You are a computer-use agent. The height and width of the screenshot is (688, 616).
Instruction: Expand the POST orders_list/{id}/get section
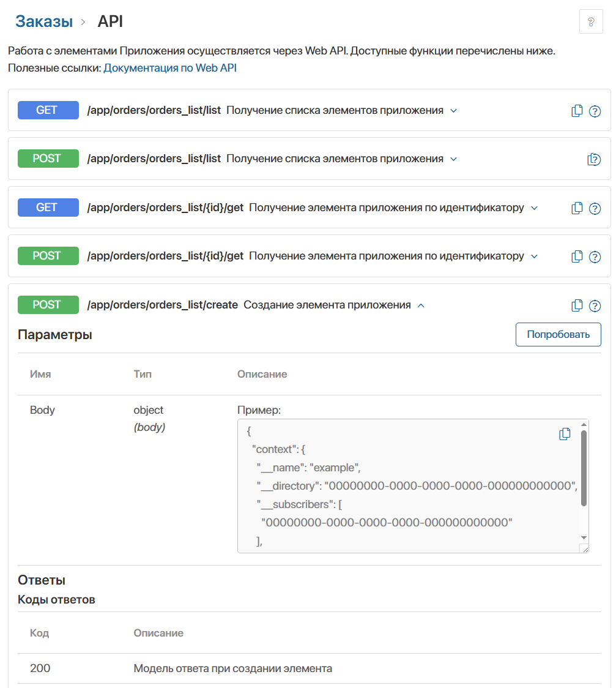[x=535, y=256]
